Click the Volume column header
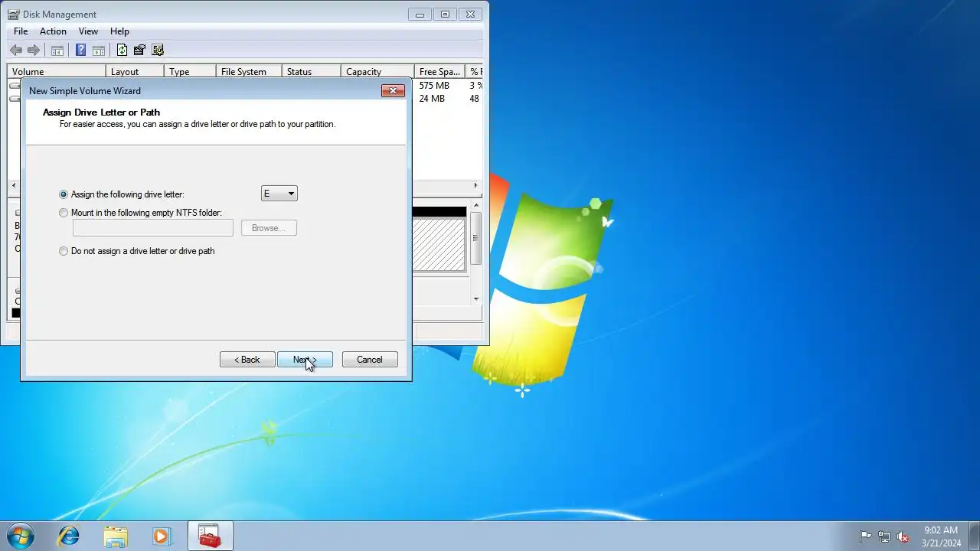This screenshot has width=980, height=551. 57,72
